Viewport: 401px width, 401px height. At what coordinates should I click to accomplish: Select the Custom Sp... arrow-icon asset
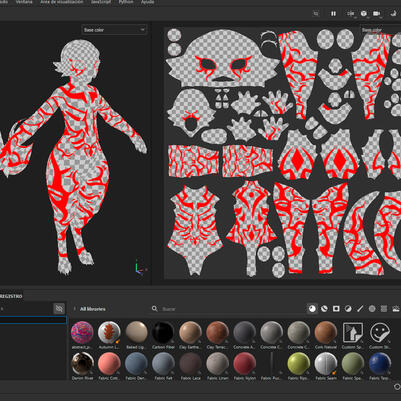point(353,332)
